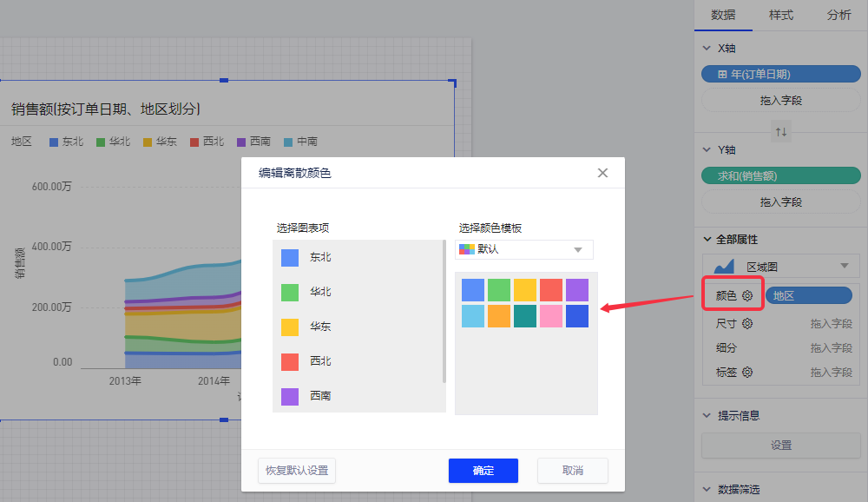This screenshot has height=502, width=868.
Task: Collapse the X轴 section
Action: 707,49
